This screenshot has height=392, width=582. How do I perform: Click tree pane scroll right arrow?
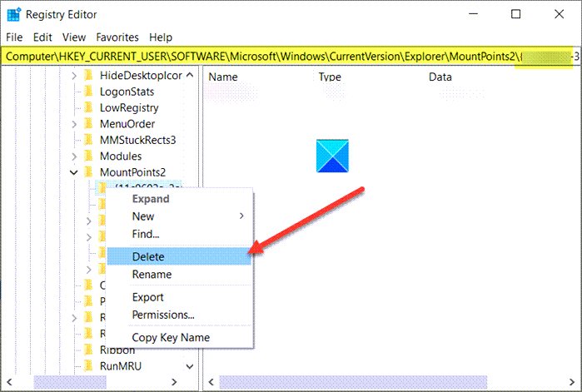pyautogui.click(x=174, y=382)
